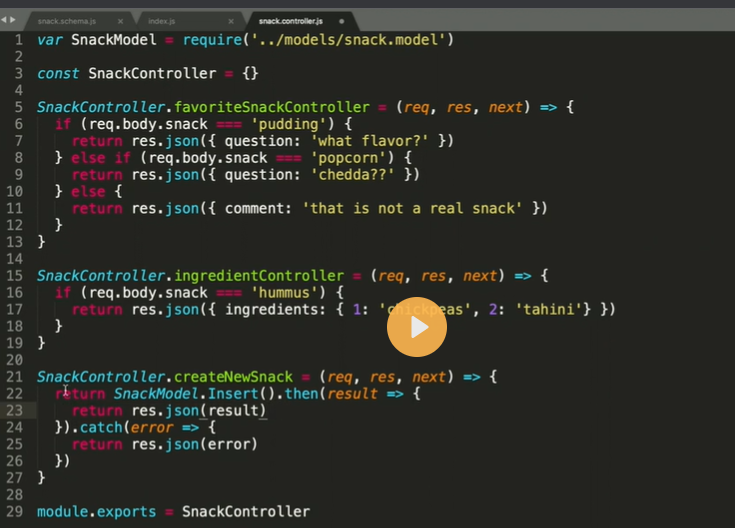The image size is (735, 528).
Task: Click line number 29 in the gutter
Action: coord(14,511)
